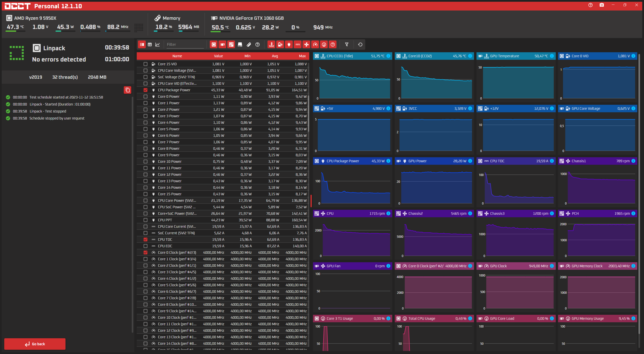Toggle the power plug sensor filter
Image resolution: width=644 pixels, height=354 pixels.
click(289, 44)
